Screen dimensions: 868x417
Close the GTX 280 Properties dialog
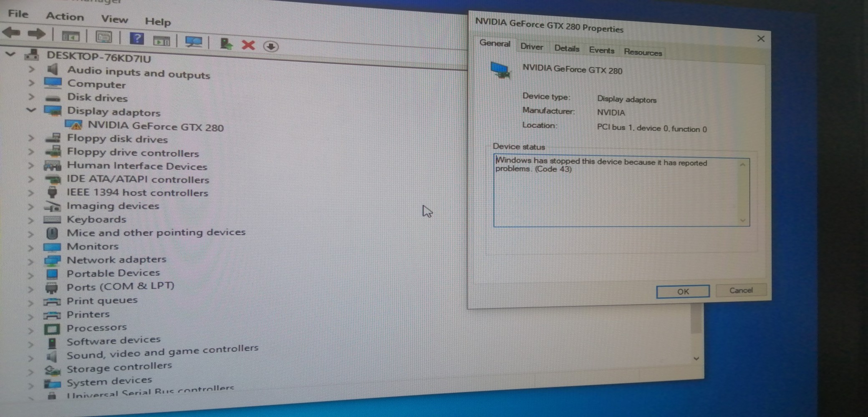(x=761, y=38)
